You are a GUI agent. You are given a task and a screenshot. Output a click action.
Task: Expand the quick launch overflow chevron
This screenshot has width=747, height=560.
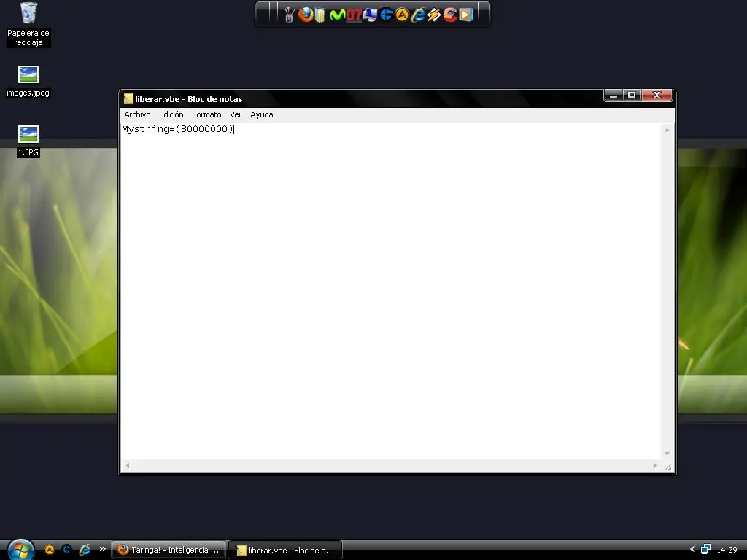click(102, 549)
